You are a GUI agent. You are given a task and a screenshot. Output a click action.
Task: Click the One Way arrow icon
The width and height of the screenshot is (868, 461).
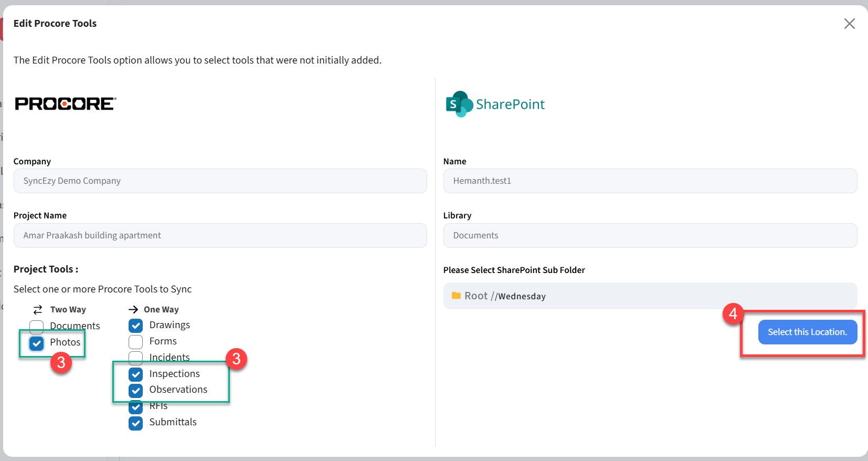click(x=133, y=310)
